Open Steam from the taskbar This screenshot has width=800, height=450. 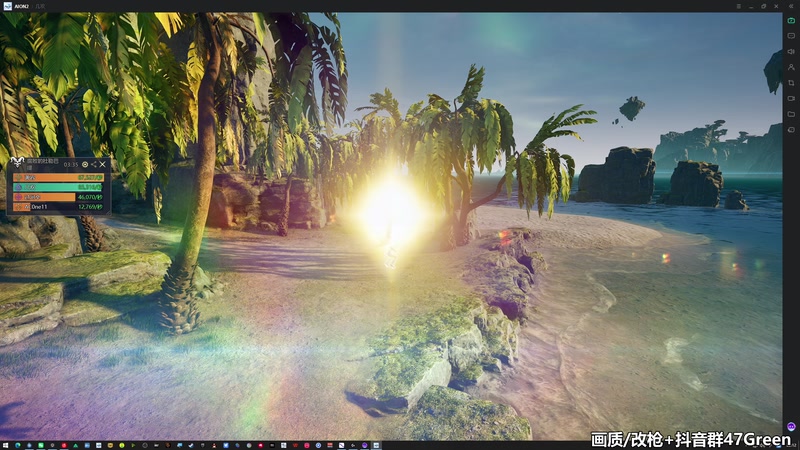tap(191, 445)
